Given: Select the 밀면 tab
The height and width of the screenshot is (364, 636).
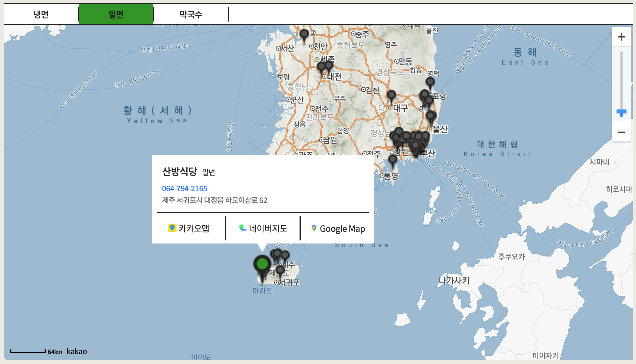Looking at the screenshot, I should [x=116, y=14].
